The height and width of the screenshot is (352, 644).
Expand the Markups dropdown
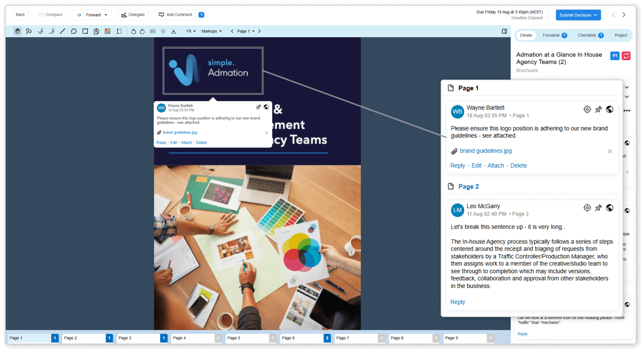(211, 31)
